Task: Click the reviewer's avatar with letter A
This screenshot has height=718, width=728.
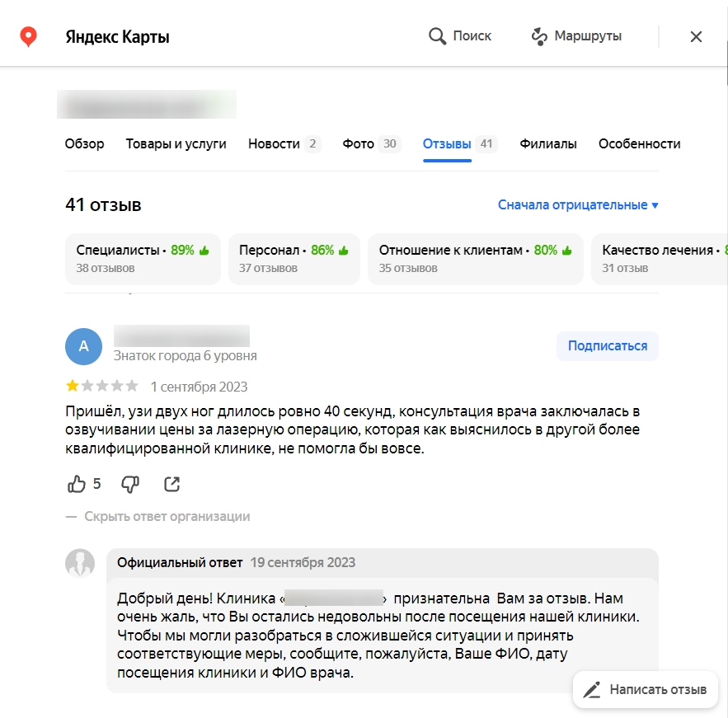Action: (x=83, y=346)
